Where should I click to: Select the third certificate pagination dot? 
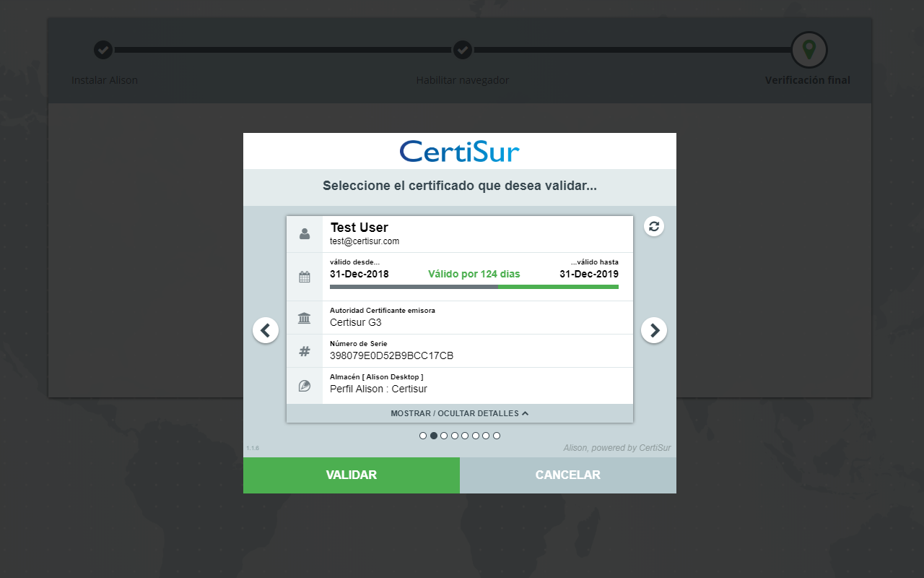(x=444, y=436)
